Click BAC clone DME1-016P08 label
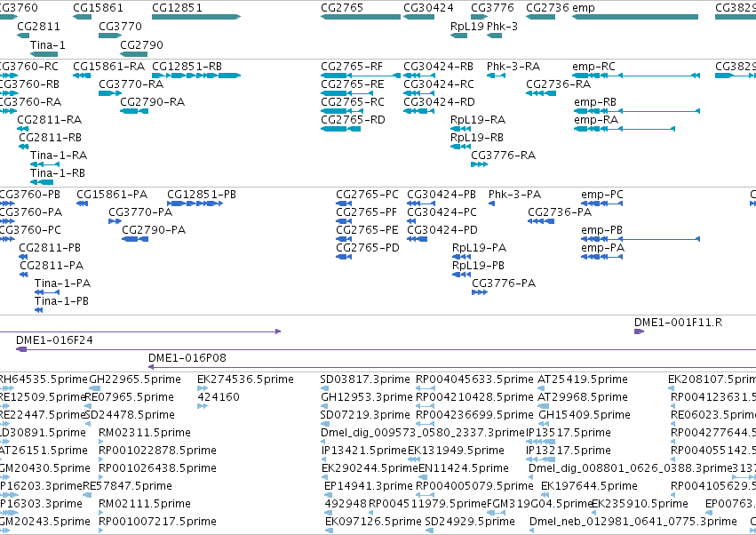This screenshot has height=535, width=756. click(x=187, y=358)
